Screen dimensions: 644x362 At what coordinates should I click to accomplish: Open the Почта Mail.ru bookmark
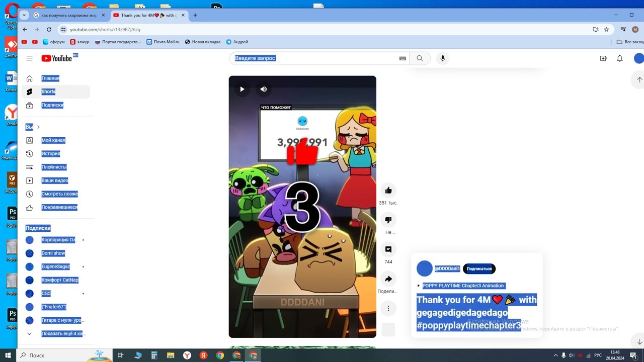click(x=163, y=42)
